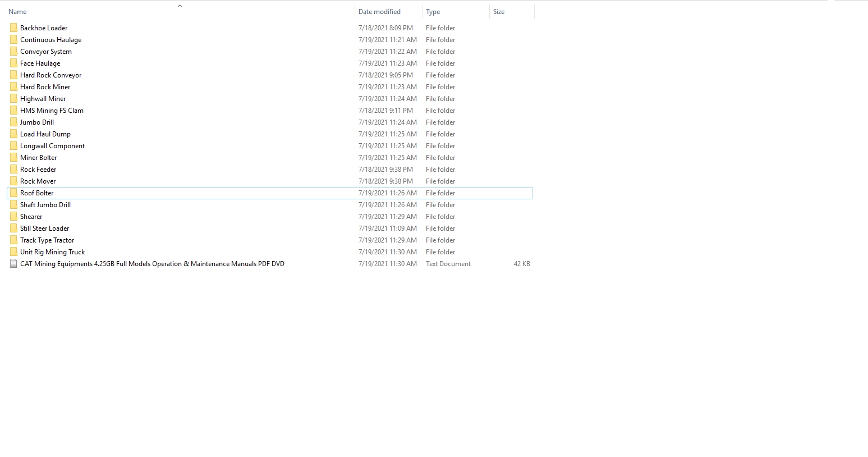
Task: Click the Face Haulage folder icon
Action: tap(13, 63)
